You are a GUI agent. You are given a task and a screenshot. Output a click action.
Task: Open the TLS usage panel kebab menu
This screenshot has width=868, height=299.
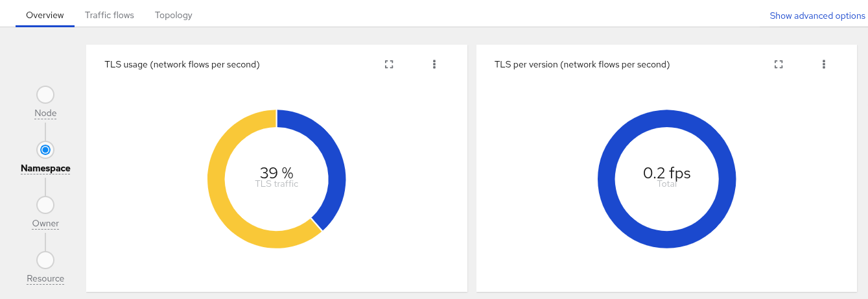pos(434,64)
